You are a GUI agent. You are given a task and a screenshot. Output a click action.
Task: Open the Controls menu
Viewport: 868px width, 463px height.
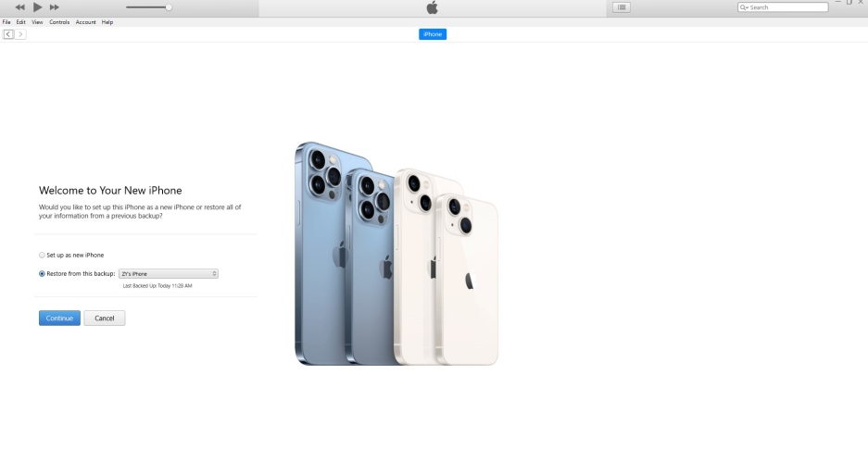pyautogui.click(x=59, y=22)
